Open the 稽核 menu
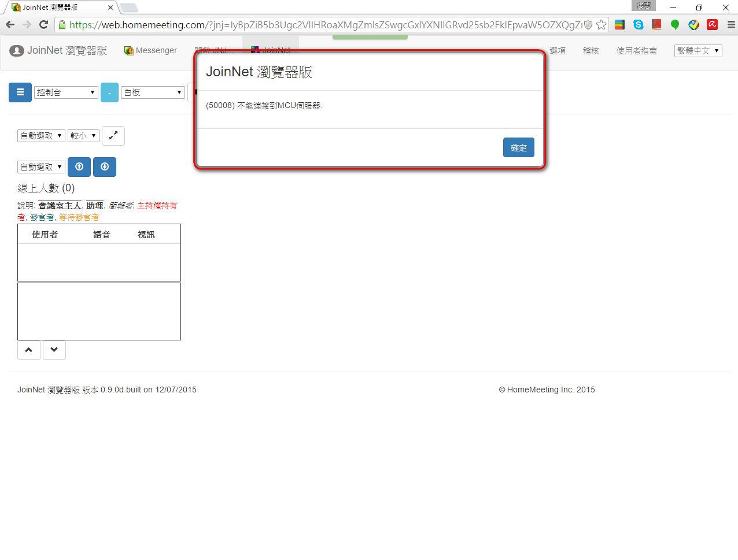This screenshot has height=560, width=738. tap(591, 51)
